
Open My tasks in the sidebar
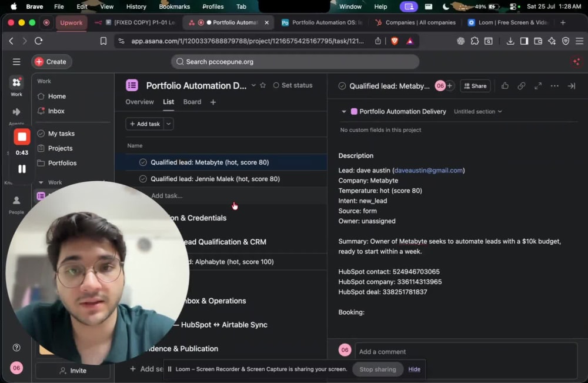[61, 134]
